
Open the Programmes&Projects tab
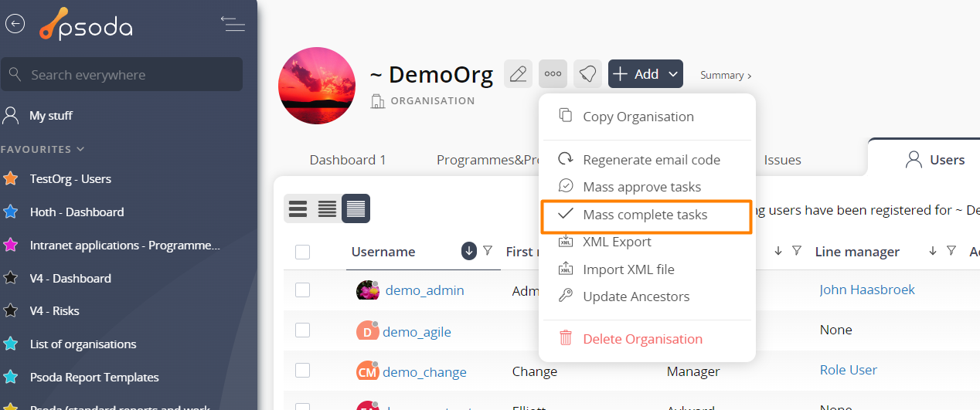pyautogui.click(x=488, y=160)
